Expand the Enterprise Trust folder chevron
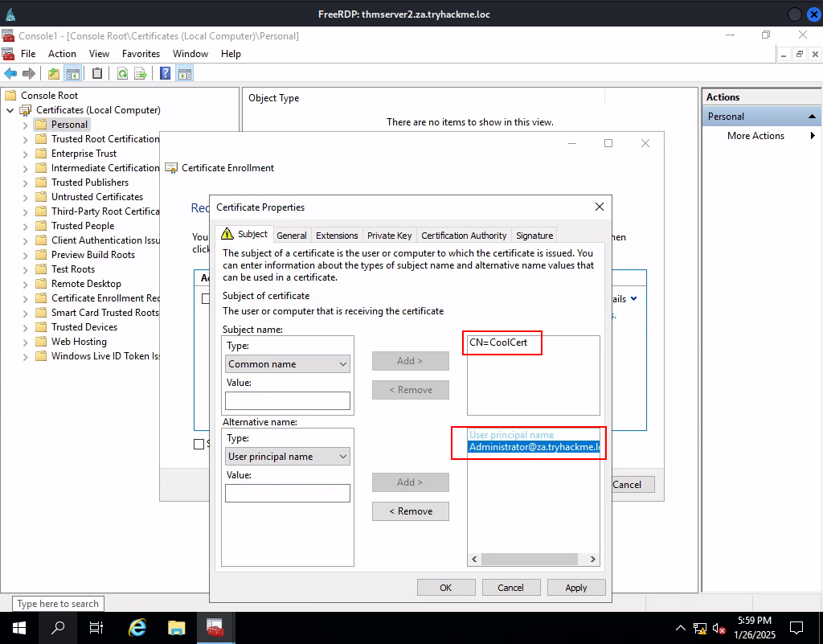This screenshot has width=823, height=644. (25, 154)
